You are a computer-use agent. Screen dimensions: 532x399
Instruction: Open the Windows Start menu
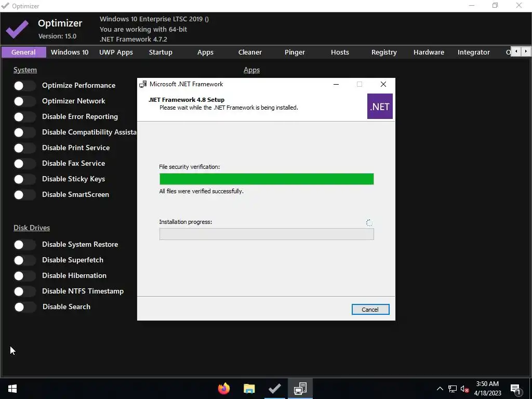(12, 389)
